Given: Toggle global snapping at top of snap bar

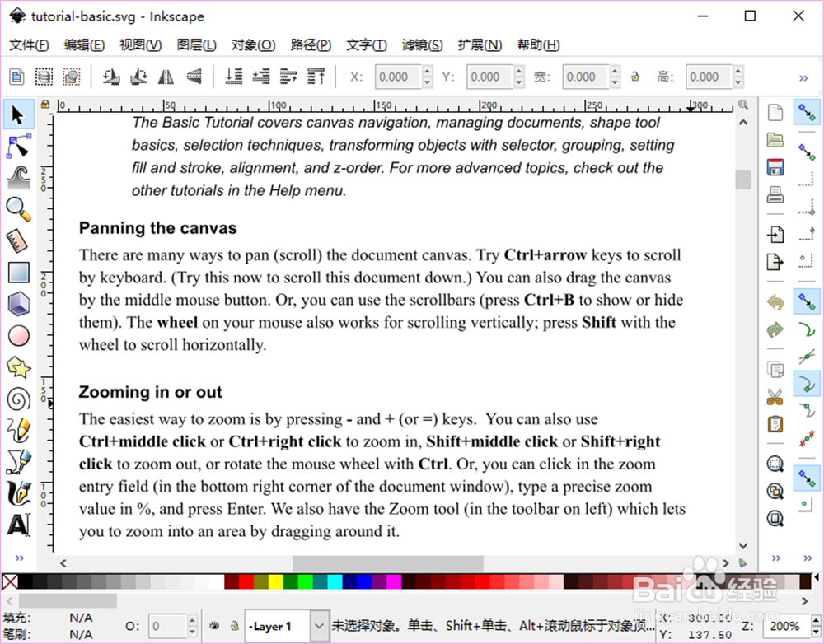Looking at the screenshot, I should coord(807,112).
